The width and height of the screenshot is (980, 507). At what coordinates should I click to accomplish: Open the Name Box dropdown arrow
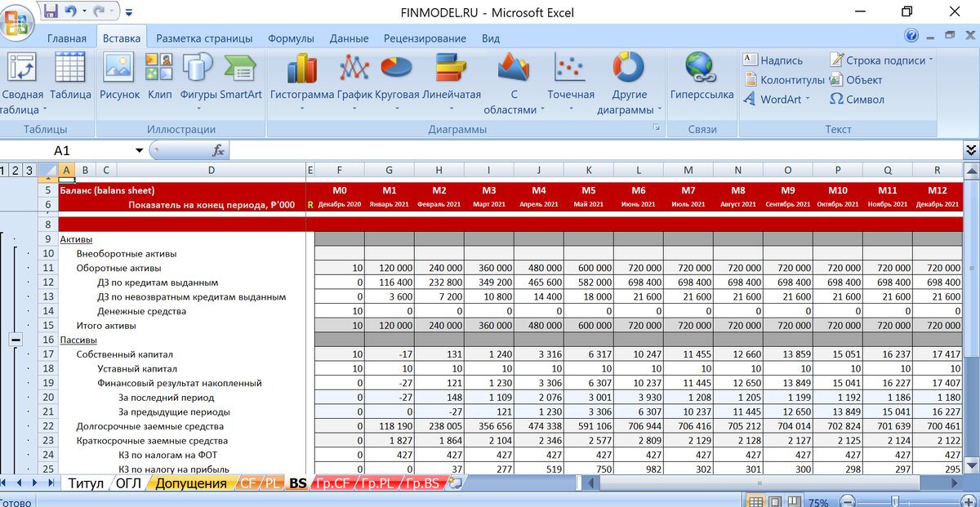pyautogui.click(x=140, y=150)
